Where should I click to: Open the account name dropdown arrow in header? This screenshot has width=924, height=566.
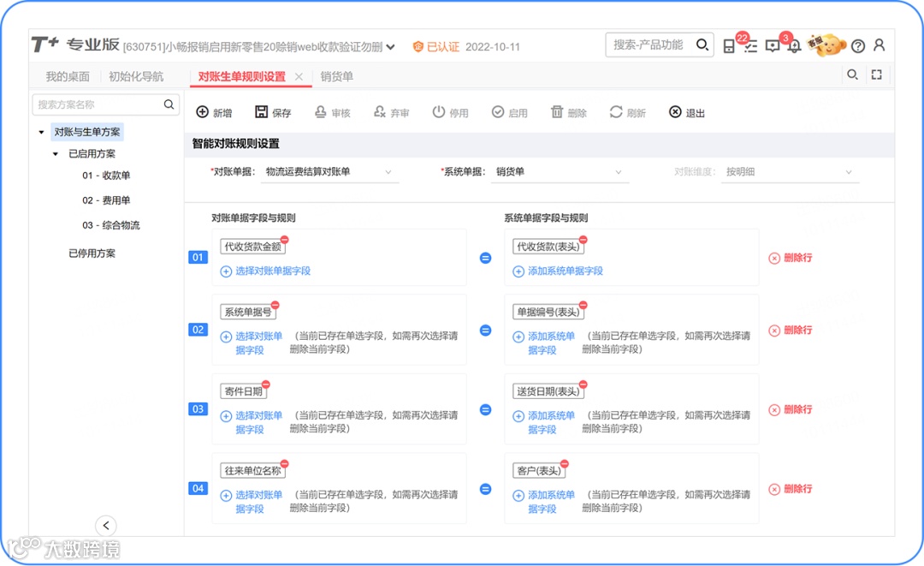tap(390, 47)
